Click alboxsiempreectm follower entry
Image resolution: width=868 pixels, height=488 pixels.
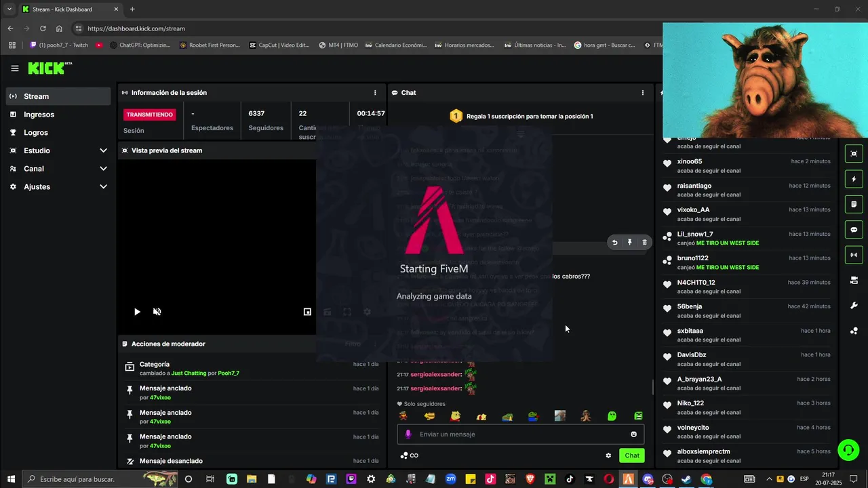tap(746, 456)
